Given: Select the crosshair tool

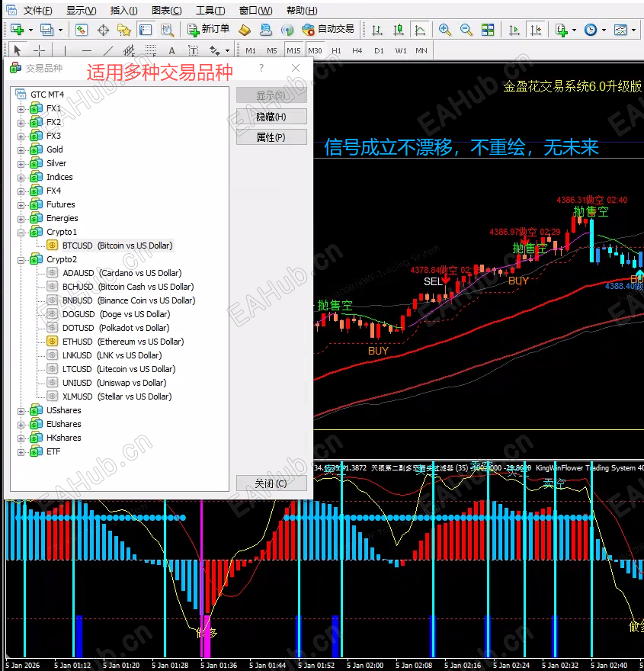Looking at the screenshot, I should (x=39, y=50).
